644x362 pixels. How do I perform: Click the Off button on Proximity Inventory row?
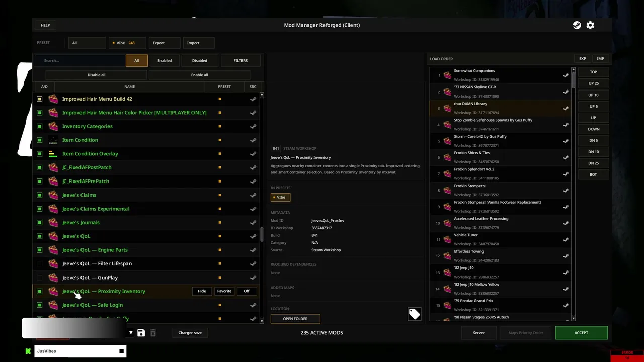247,291
